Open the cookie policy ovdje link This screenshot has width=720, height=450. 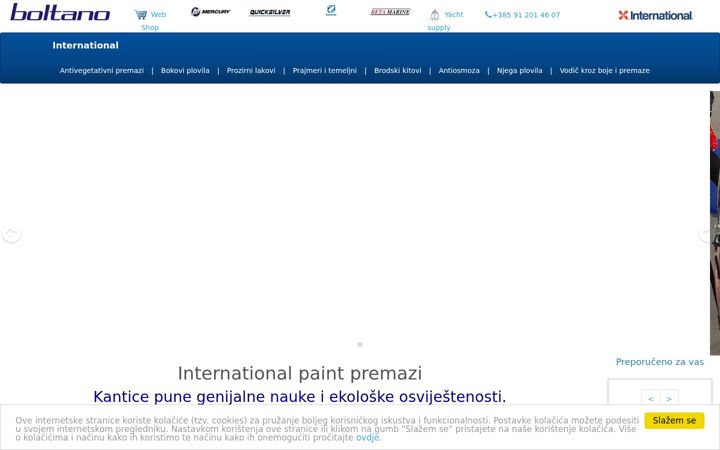click(367, 438)
